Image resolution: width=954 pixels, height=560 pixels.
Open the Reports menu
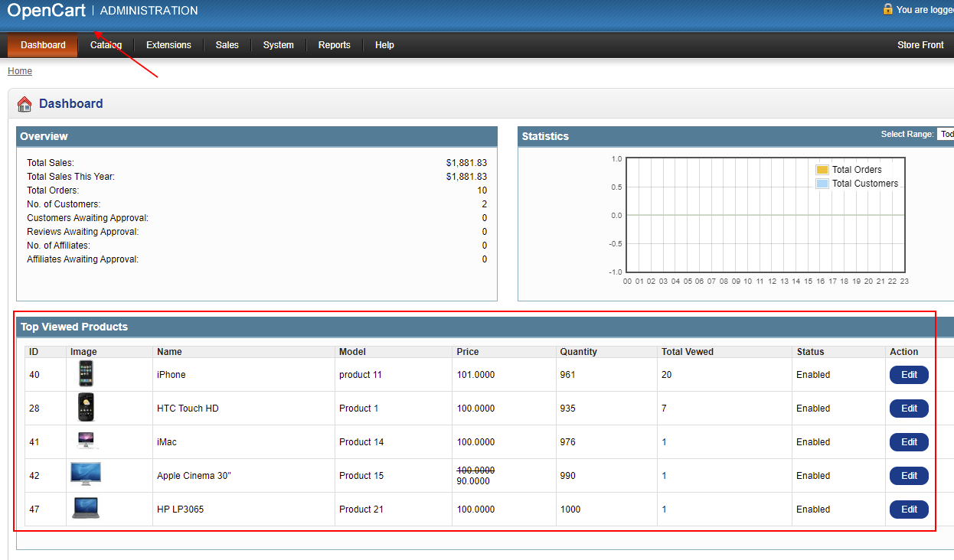pos(335,45)
